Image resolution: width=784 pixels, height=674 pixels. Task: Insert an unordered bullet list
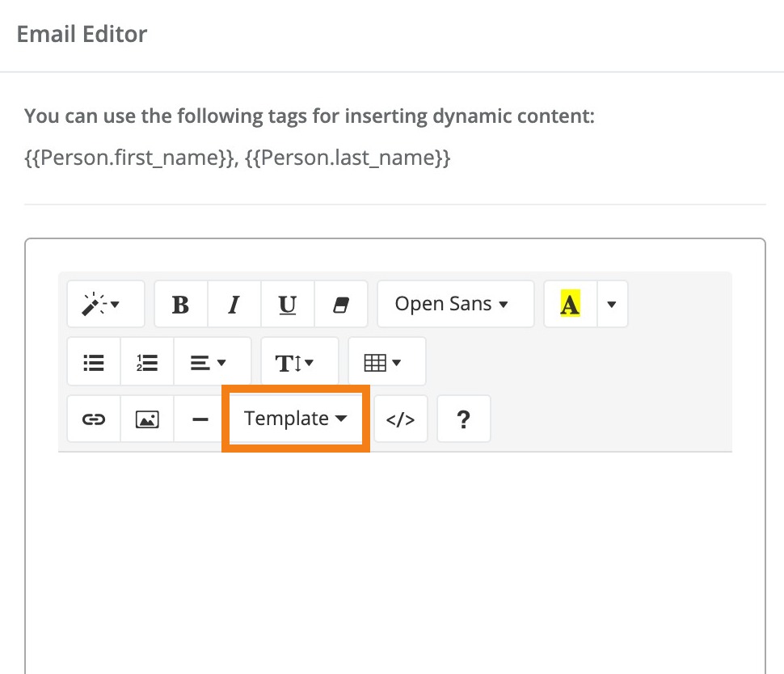tap(93, 361)
